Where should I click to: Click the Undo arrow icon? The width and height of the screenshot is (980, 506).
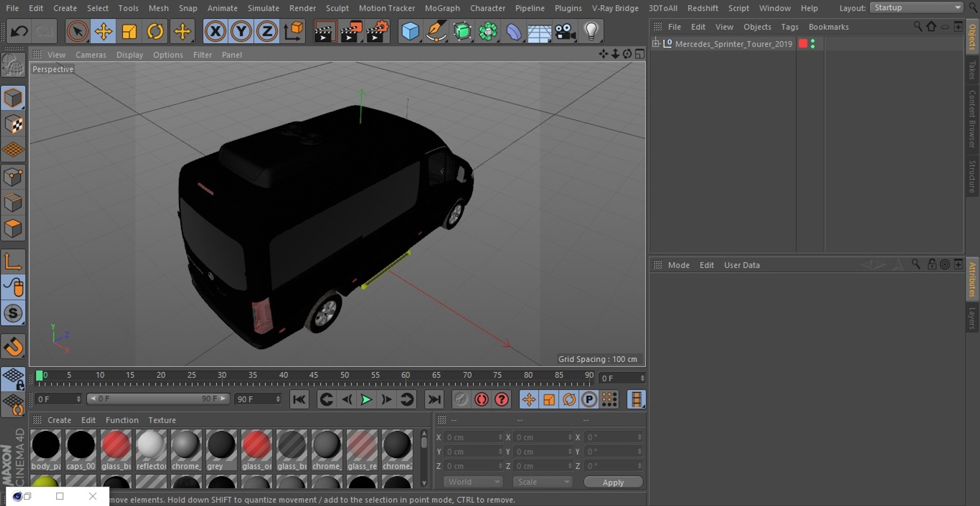[19, 32]
